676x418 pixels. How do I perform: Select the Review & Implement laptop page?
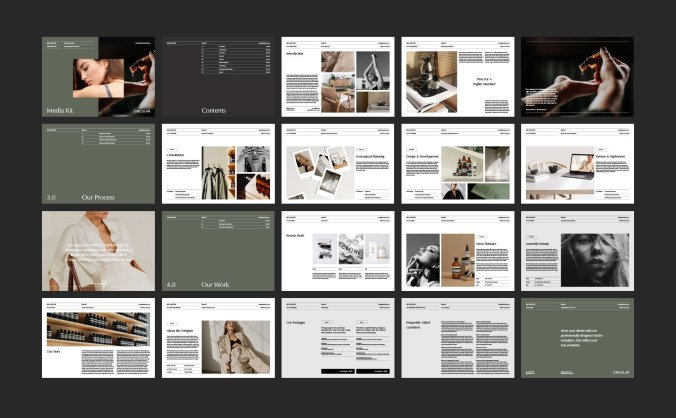(577, 164)
